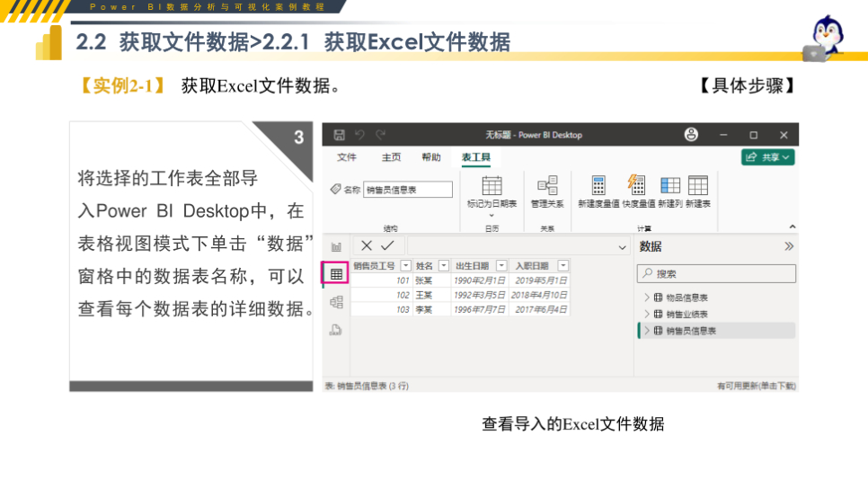The image size is (868, 489).
Task: Open 文件 menu tab
Action: point(347,157)
